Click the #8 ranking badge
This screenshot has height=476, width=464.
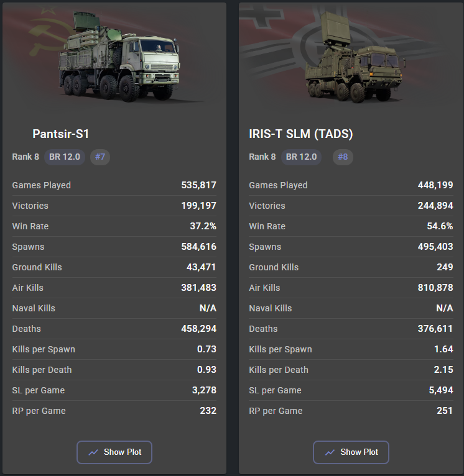(343, 157)
